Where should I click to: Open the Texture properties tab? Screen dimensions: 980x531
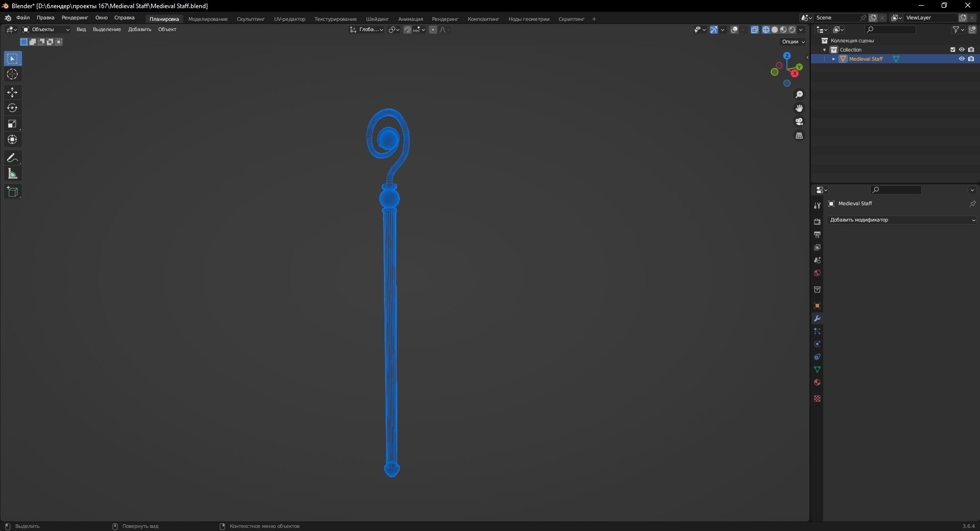817,398
